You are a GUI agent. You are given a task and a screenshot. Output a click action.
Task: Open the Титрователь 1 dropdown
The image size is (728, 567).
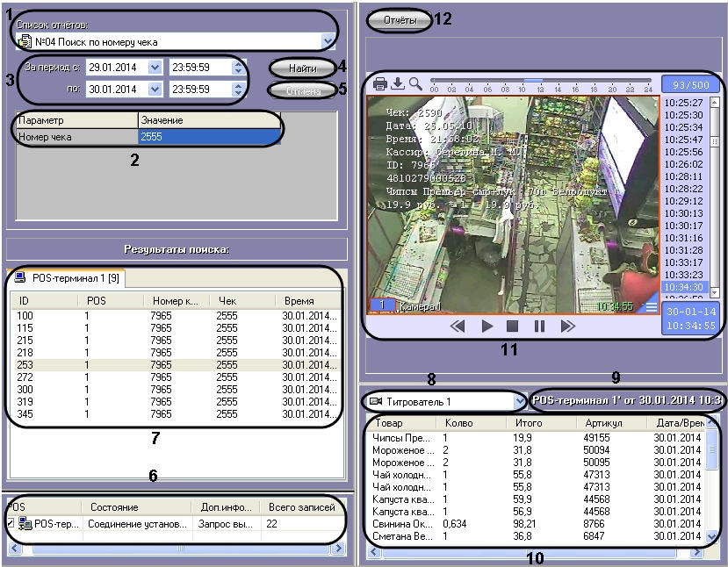coord(517,400)
